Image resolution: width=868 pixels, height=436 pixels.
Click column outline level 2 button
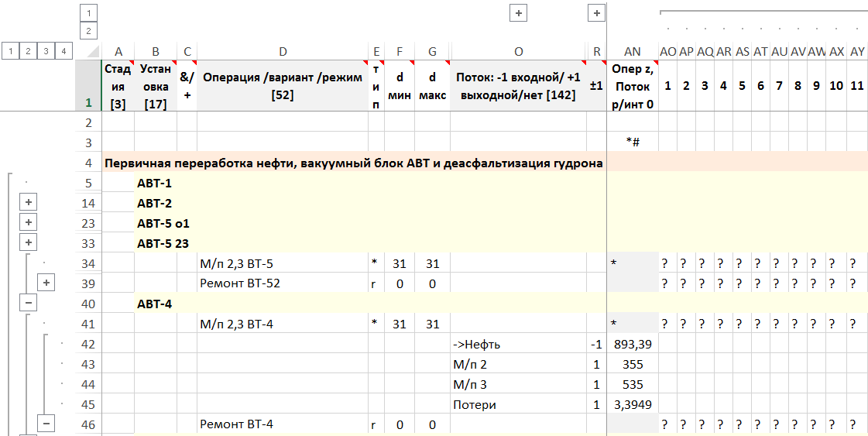click(89, 31)
